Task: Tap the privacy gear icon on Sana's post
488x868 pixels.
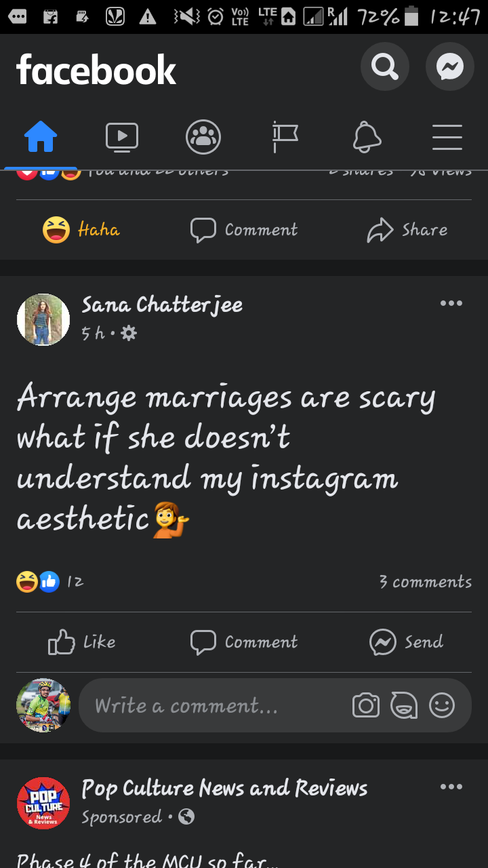Action: (128, 333)
